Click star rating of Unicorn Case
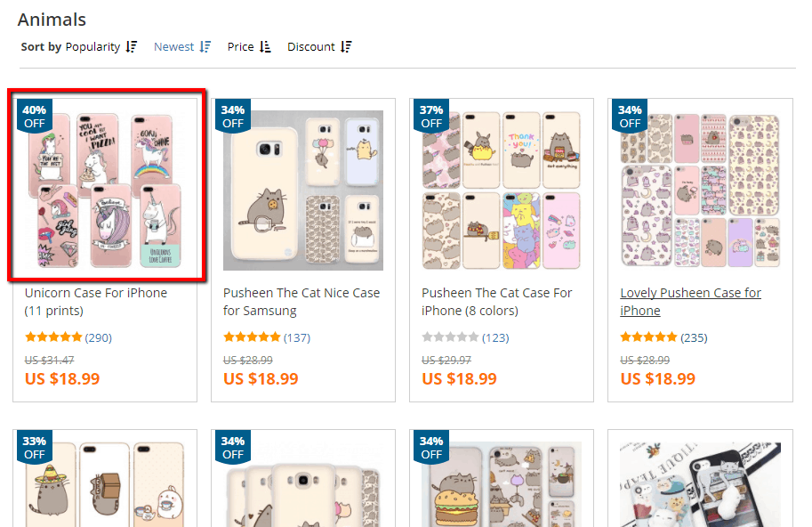Image resolution: width=812 pixels, height=527 pixels. tap(53, 337)
